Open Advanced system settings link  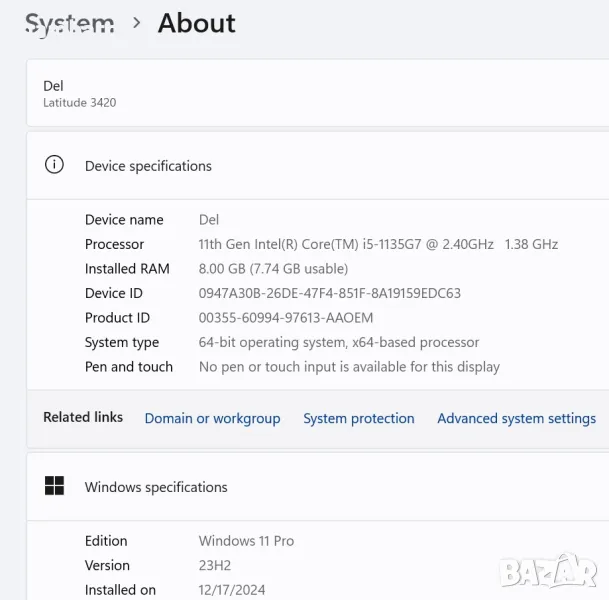(x=516, y=418)
